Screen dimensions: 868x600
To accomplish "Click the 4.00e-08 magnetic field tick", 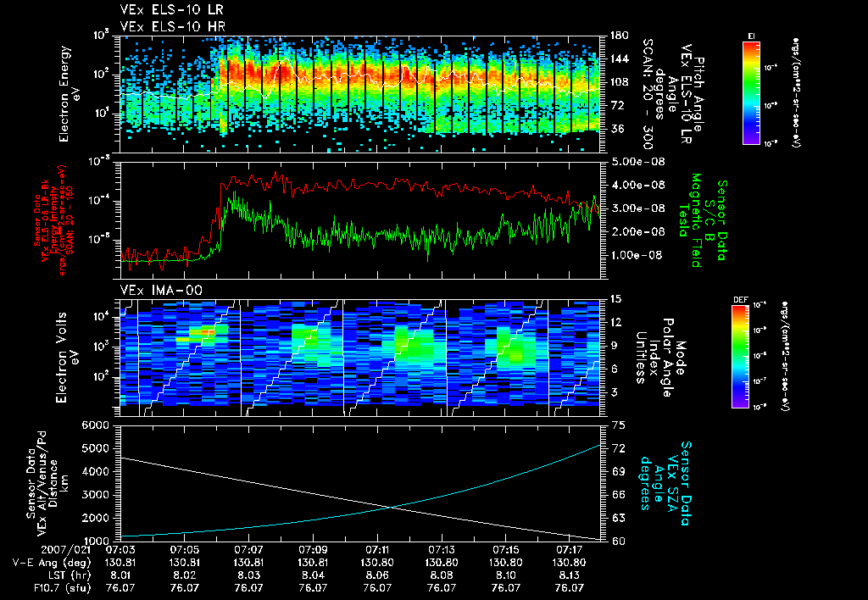I will [637, 186].
